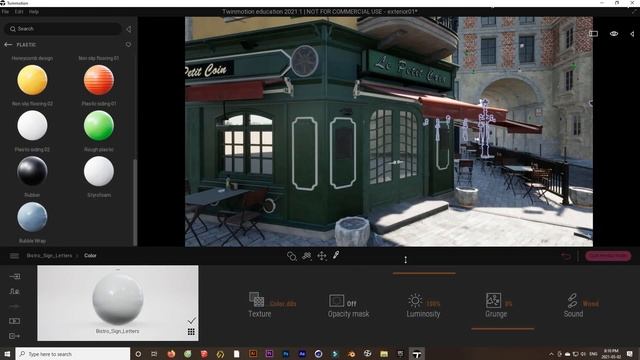Select the orange Plastic siding 01 material

pos(99,80)
